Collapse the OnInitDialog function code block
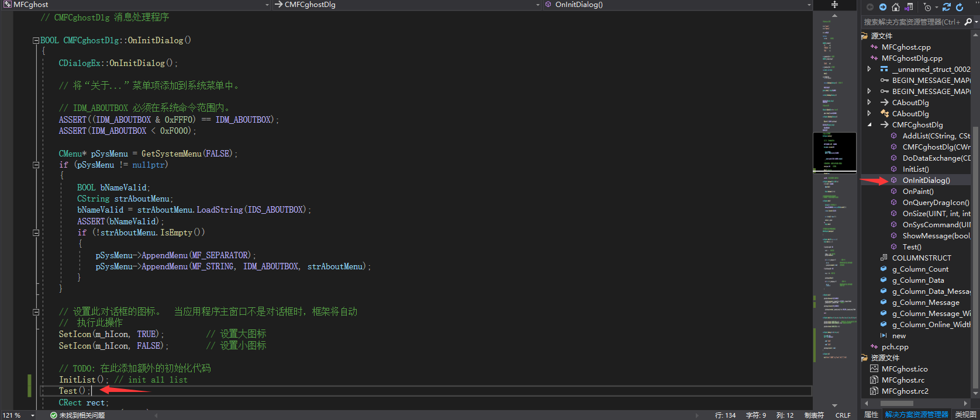 point(36,41)
